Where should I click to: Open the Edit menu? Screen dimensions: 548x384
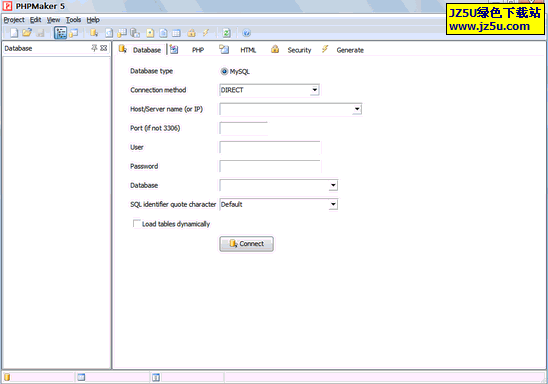click(x=35, y=20)
